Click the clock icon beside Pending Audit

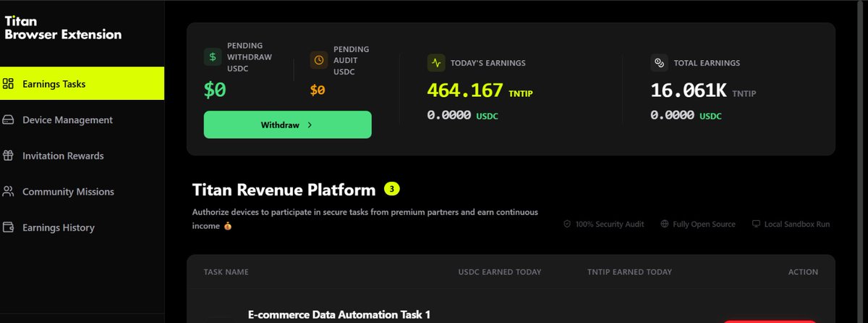click(319, 60)
